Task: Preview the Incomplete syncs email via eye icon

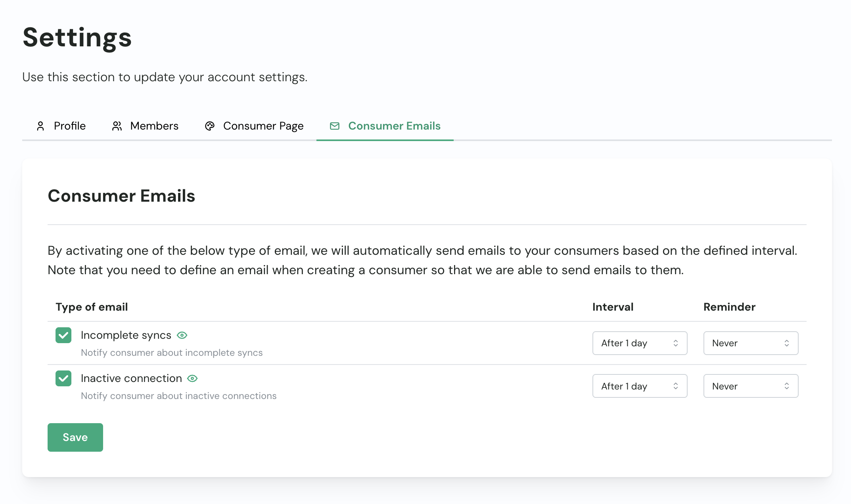Action: (182, 335)
